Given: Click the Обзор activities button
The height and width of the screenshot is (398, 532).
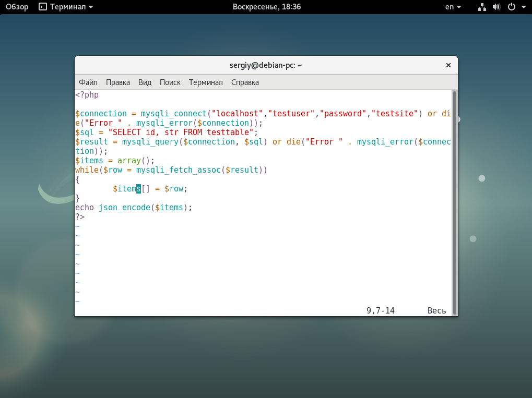Looking at the screenshot, I should (17, 7).
